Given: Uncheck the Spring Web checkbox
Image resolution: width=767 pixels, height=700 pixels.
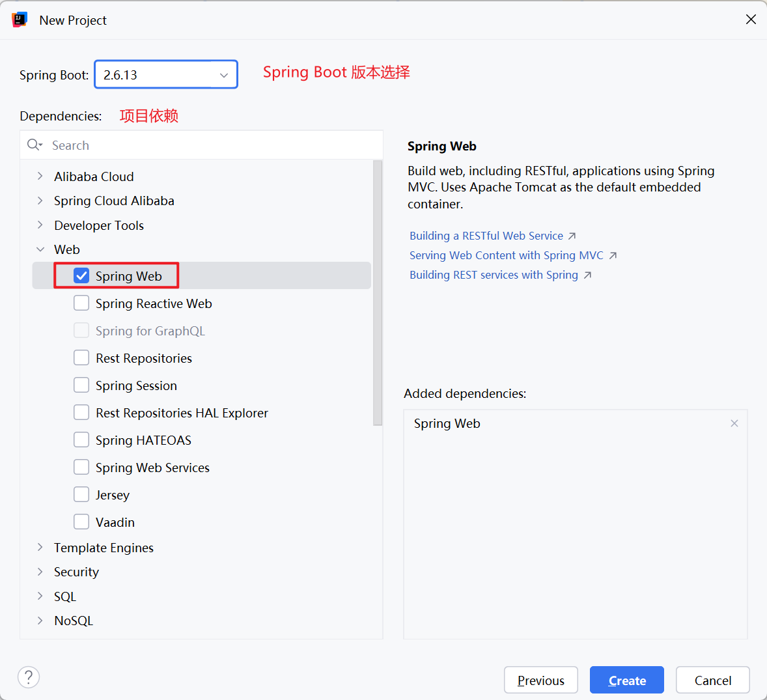Looking at the screenshot, I should 81,276.
